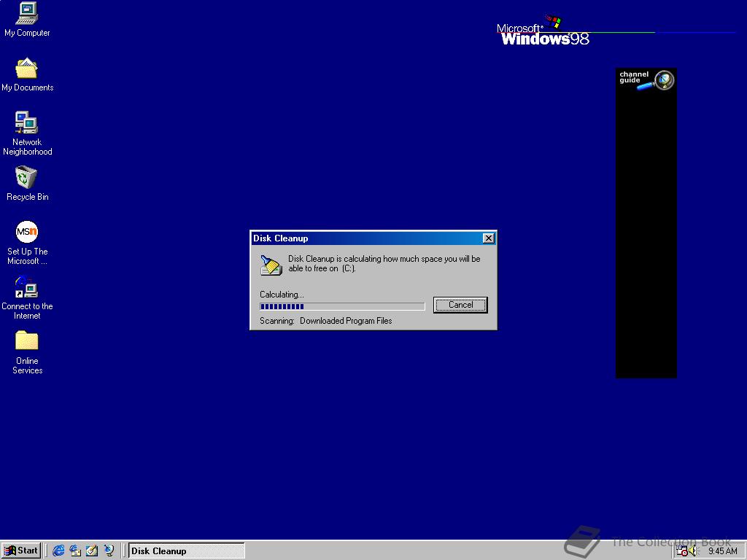Click the Disk Cleanup title bar
747x560 pixels.
pyautogui.click(x=373, y=238)
